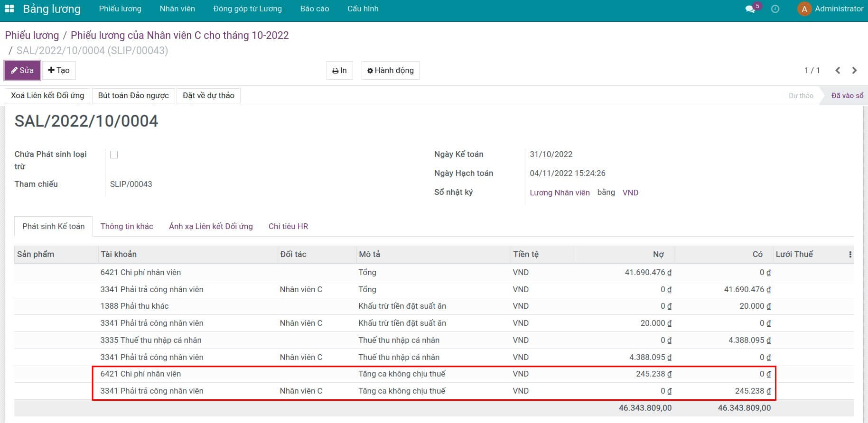Switch to the Thông tin khác tab
This screenshot has height=423, width=868.
click(x=127, y=227)
